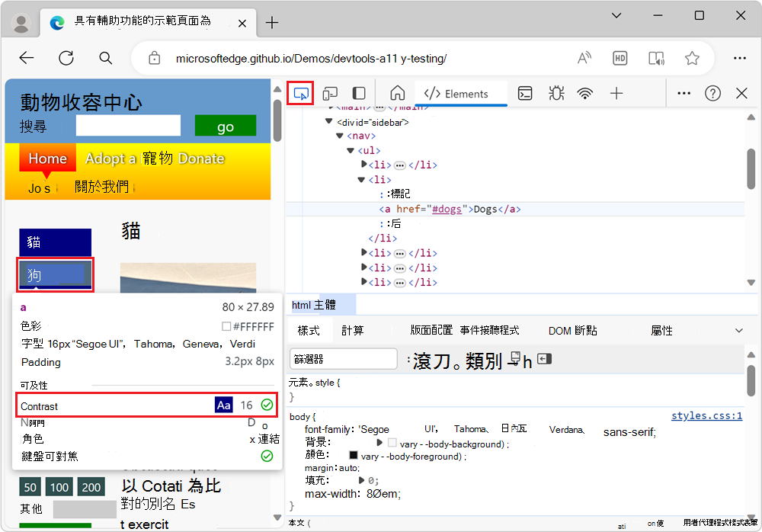Open DevTools customize ellipsis menu
This screenshot has height=532, width=762.
pos(684,93)
